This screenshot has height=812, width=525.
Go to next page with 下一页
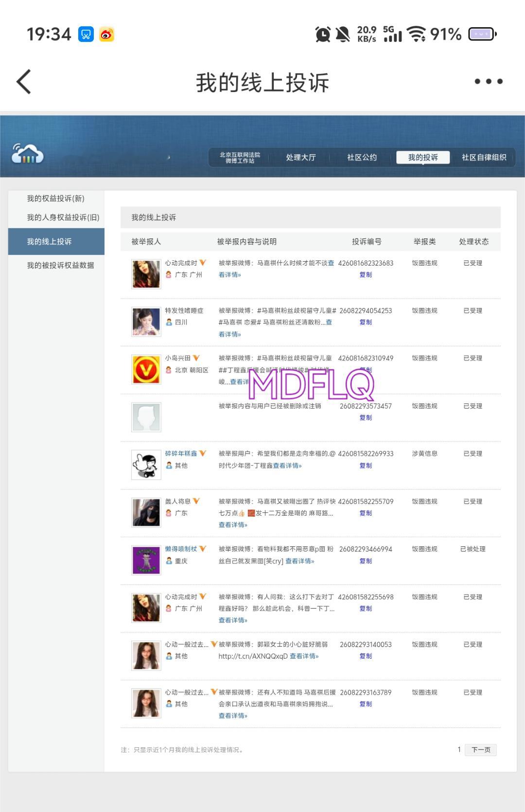pyautogui.click(x=481, y=750)
